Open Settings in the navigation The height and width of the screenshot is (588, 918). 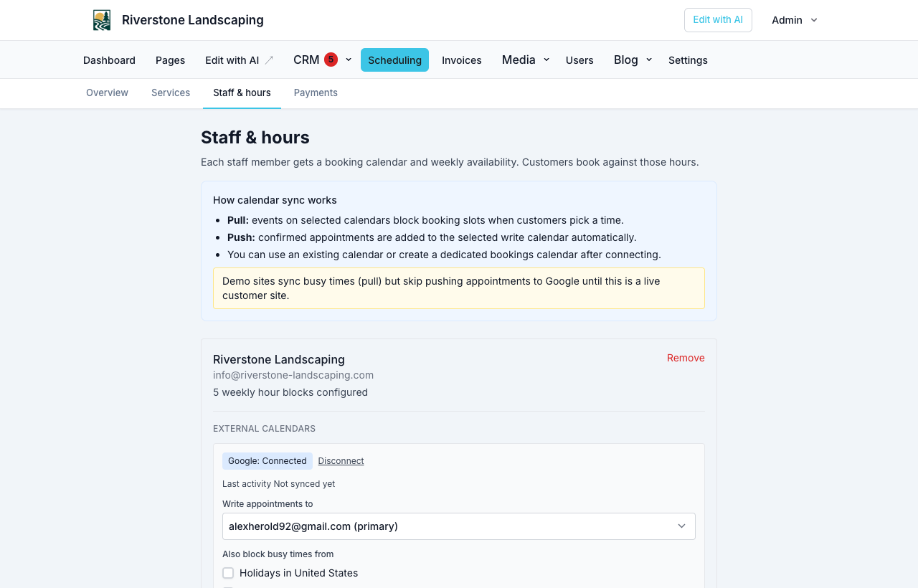[x=688, y=60]
